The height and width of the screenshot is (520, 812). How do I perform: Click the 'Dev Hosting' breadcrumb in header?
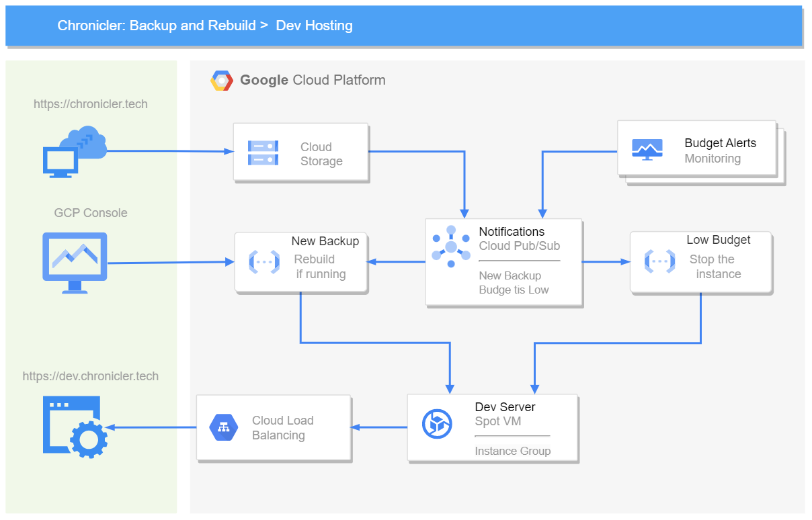pyautogui.click(x=314, y=26)
